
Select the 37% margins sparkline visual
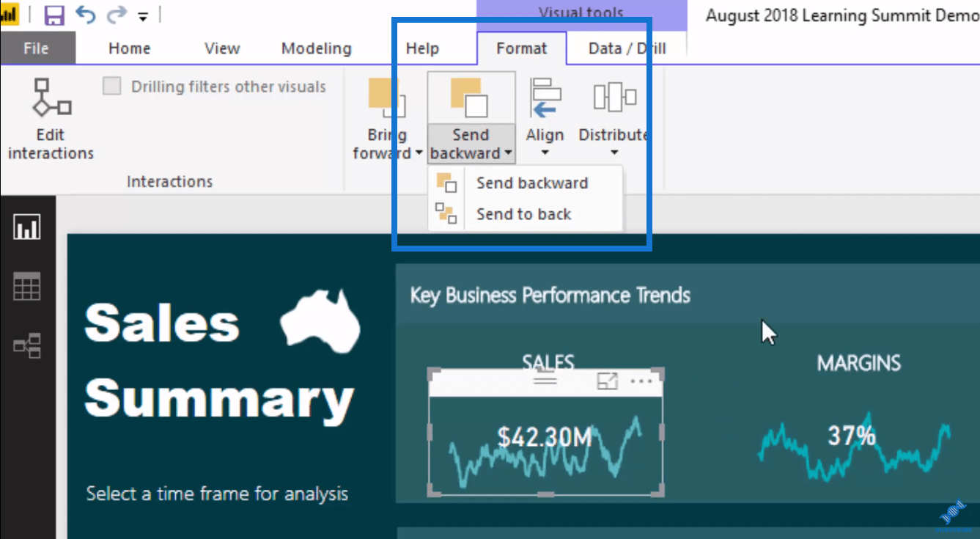[x=854, y=446]
